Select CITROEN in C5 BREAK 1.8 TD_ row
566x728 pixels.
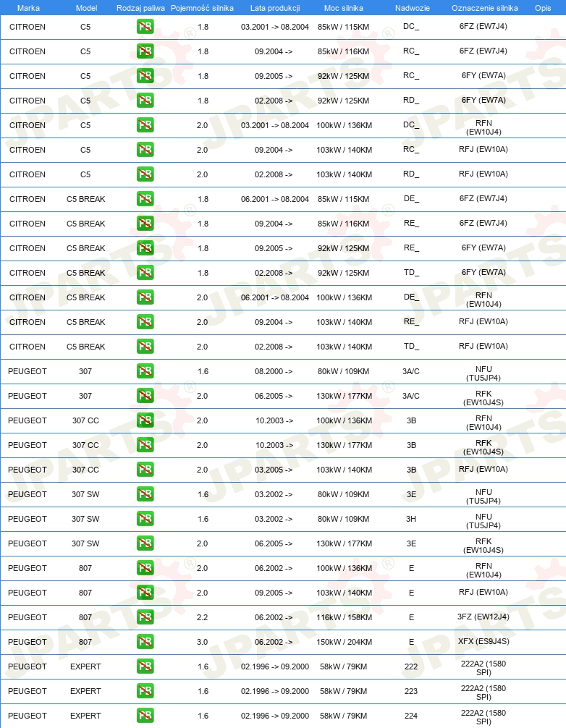28,273
